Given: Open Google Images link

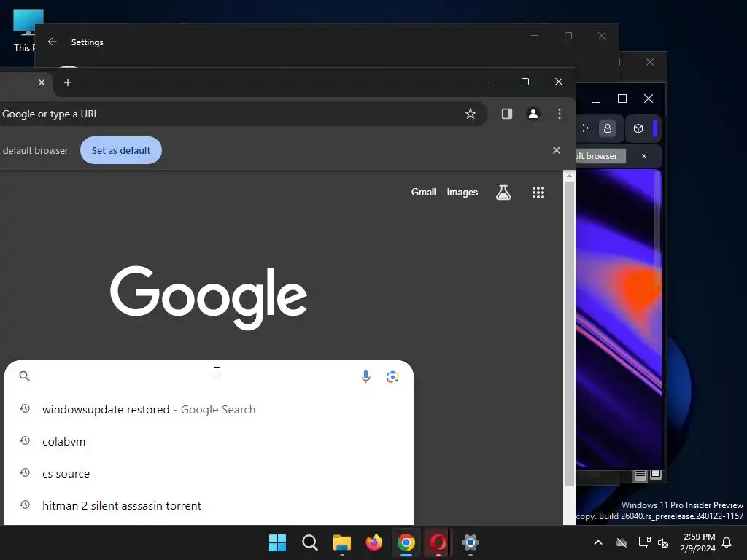Looking at the screenshot, I should coord(462,192).
